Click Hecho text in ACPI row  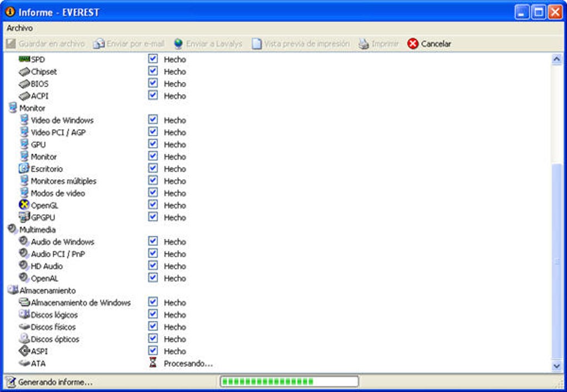175,96
